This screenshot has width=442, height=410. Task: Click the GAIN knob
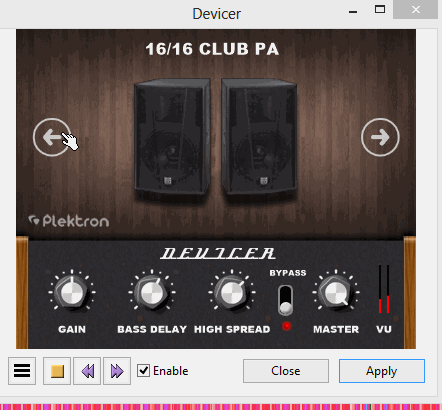[x=72, y=292]
